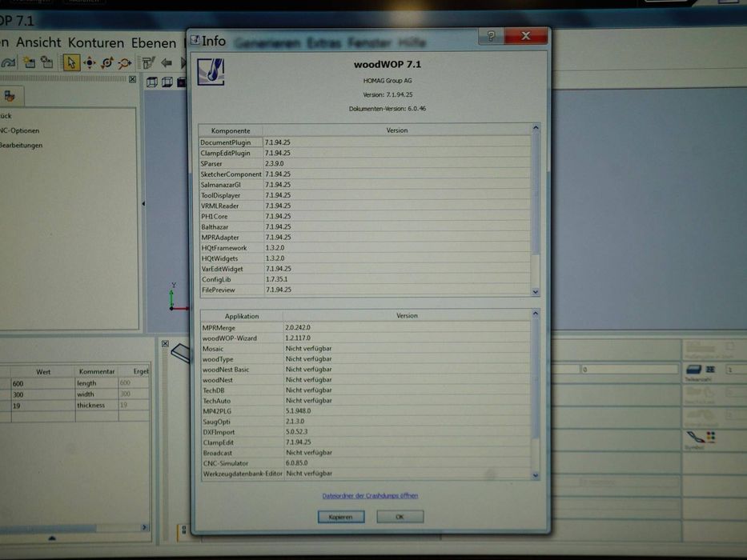Select the SalmanazarGl row
The image size is (747, 560).
pyautogui.click(x=365, y=185)
